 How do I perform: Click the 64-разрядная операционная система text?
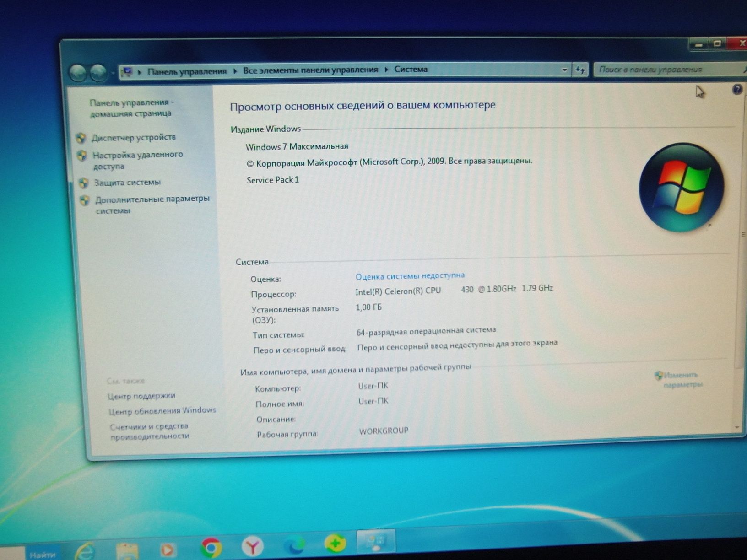(426, 331)
